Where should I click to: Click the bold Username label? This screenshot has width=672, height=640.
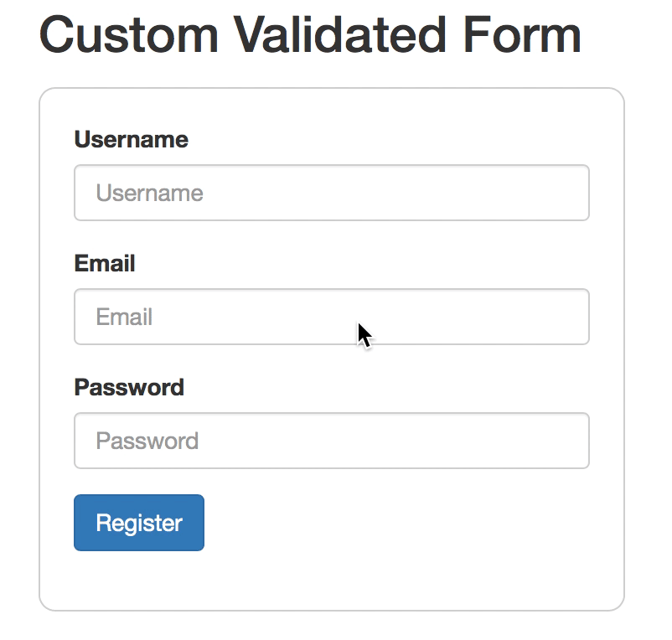point(132,140)
